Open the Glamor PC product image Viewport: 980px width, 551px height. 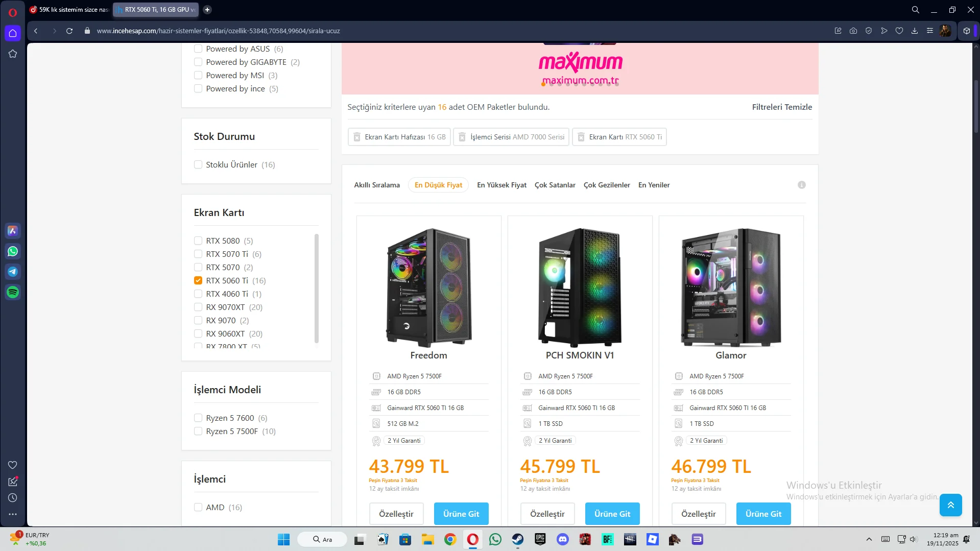pyautogui.click(x=731, y=288)
